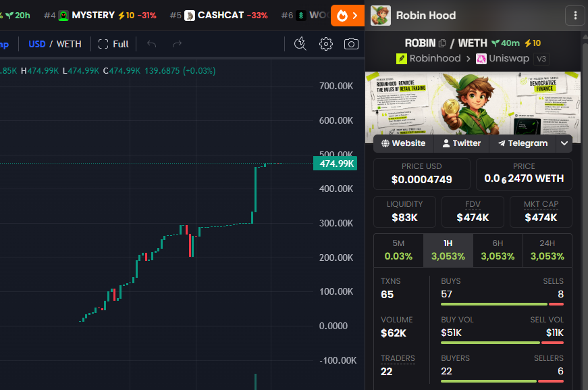Viewport: 588px width, 390px height.
Task: Click the 474.99K current price label
Action: pyautogui.click(x=336, y=164)
